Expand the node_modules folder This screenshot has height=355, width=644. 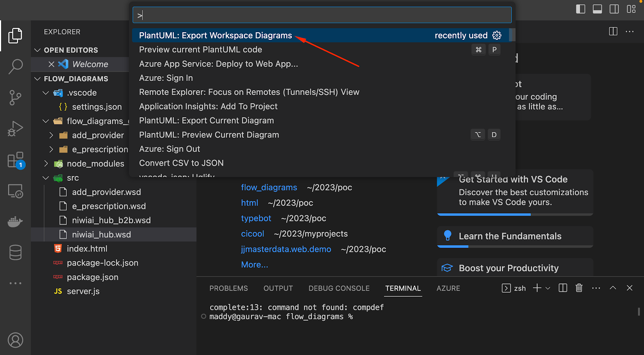point(46,163)
